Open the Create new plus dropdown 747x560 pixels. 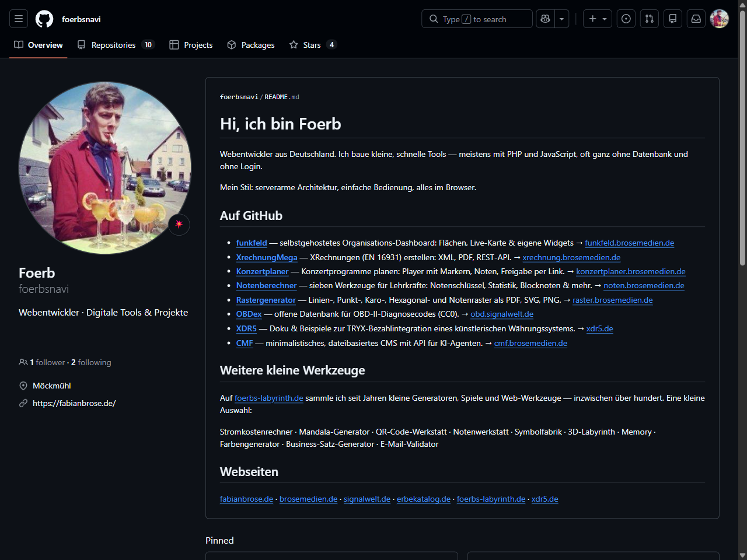point(598,19)
